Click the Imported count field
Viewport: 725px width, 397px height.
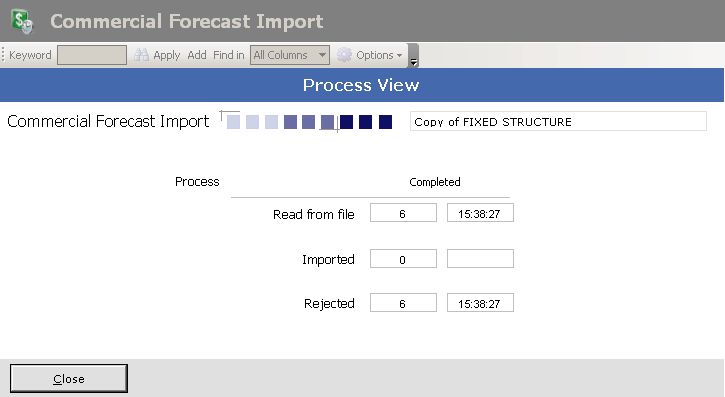[x=403, y=258]
